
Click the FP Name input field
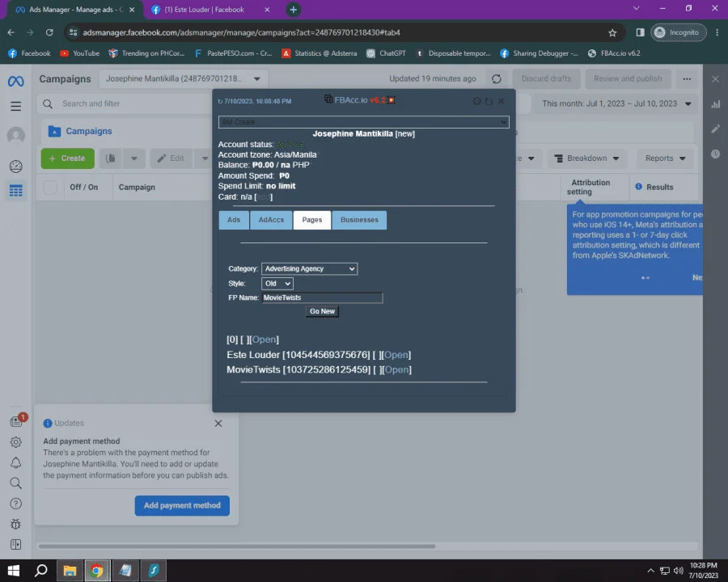click(x=322, y=297)
